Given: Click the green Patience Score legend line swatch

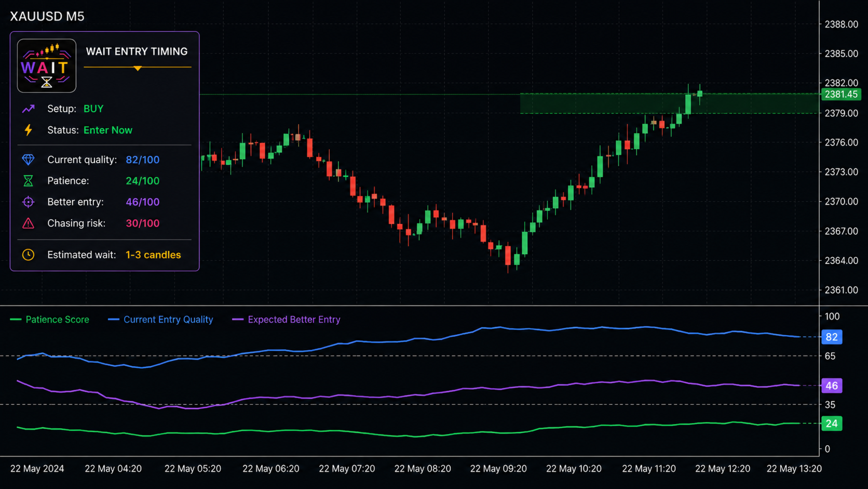Looking at the screenshot, I should [16, 320].
